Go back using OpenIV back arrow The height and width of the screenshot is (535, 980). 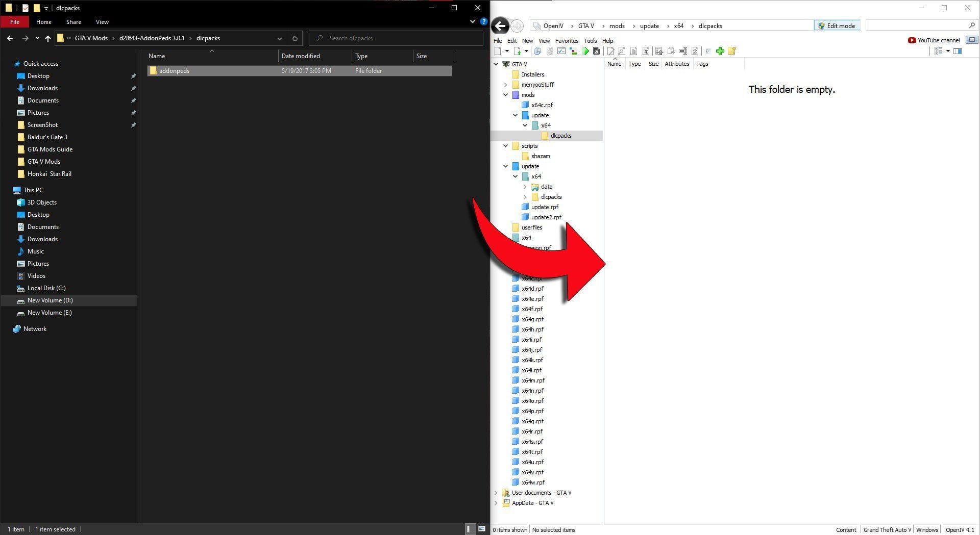tap(500, 26)
